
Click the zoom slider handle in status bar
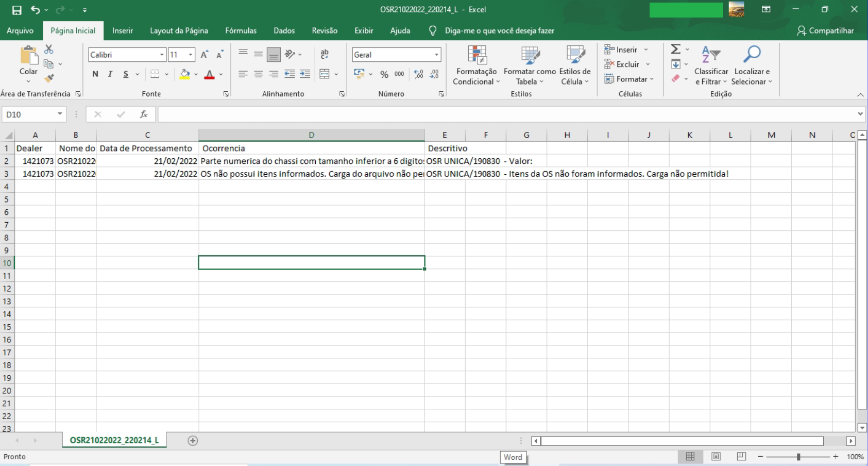pyautogui.click(x=798, y=457)
